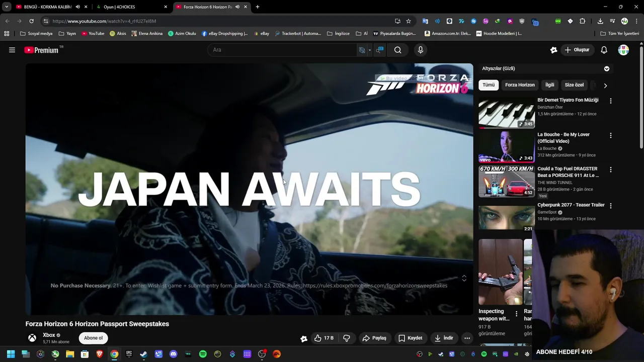This screenshot has height=362, width=644.
Task: Open the Chrome extensions puzzle icon
Action: [x=582, y=21]
